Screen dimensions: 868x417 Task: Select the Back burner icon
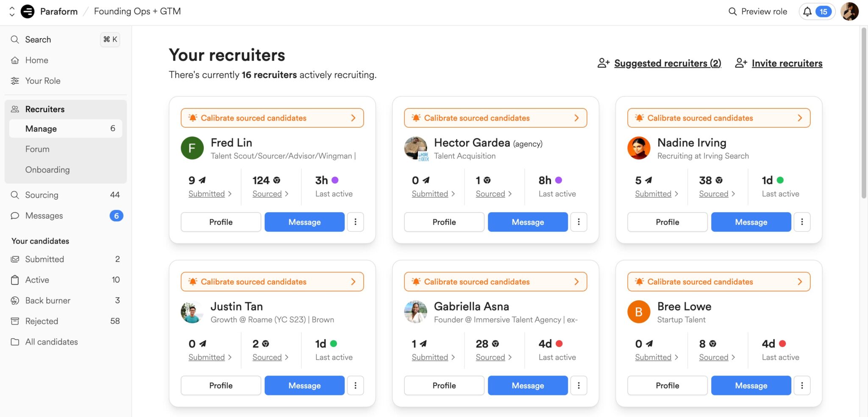15,300
